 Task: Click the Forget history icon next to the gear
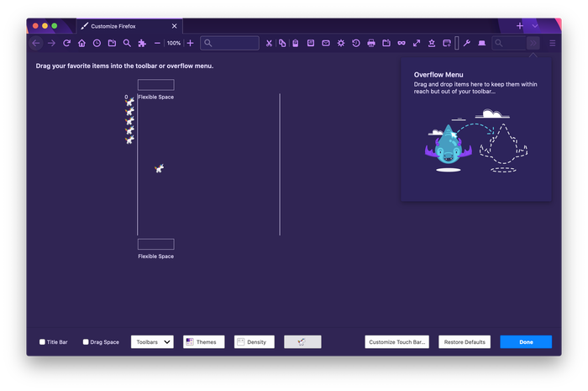[x=356, y=43]
